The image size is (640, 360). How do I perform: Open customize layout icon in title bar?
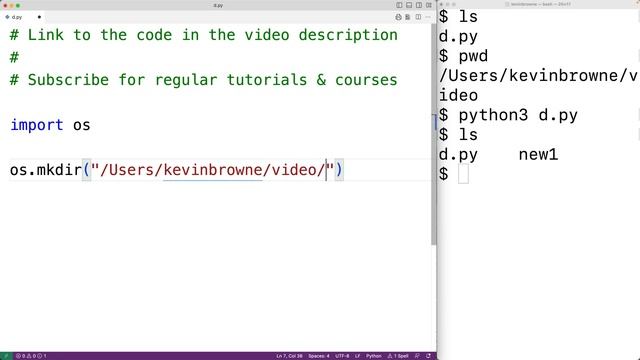[x=429, y=5]
